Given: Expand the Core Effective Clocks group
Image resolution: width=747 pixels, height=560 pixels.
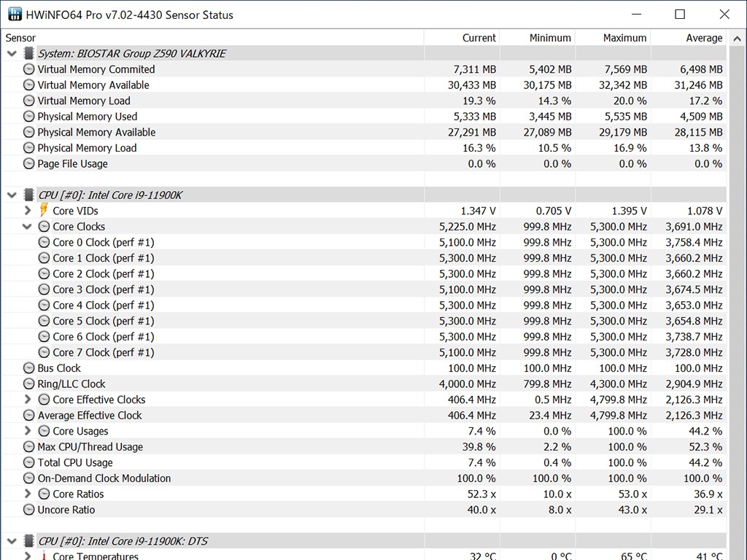Looking at the screenshot, I should pos(28,400).
